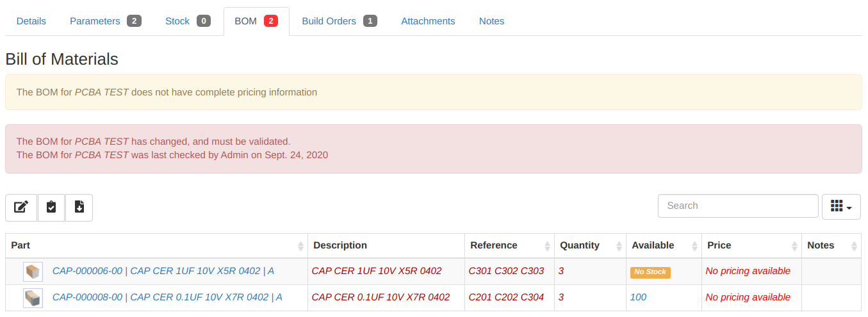Click the Edit BOM pencil icon
Screen dimensions: 868x317
click(21, 207)
